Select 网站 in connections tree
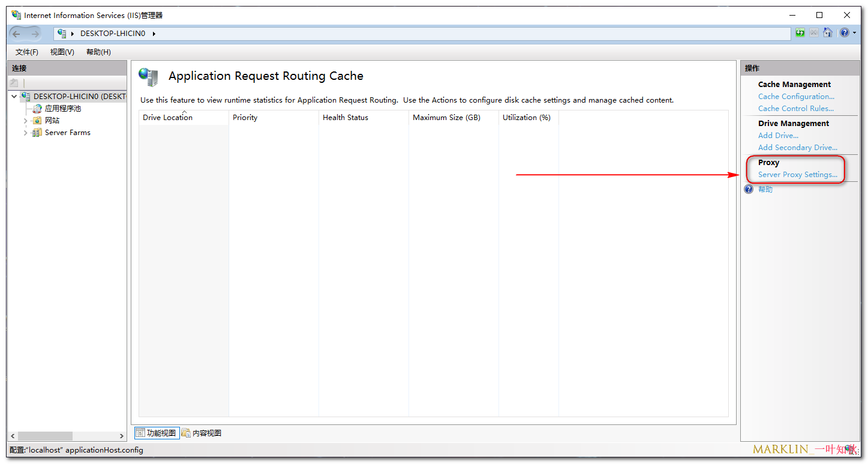The image size is (868, 464). click(x=52, y=121)
